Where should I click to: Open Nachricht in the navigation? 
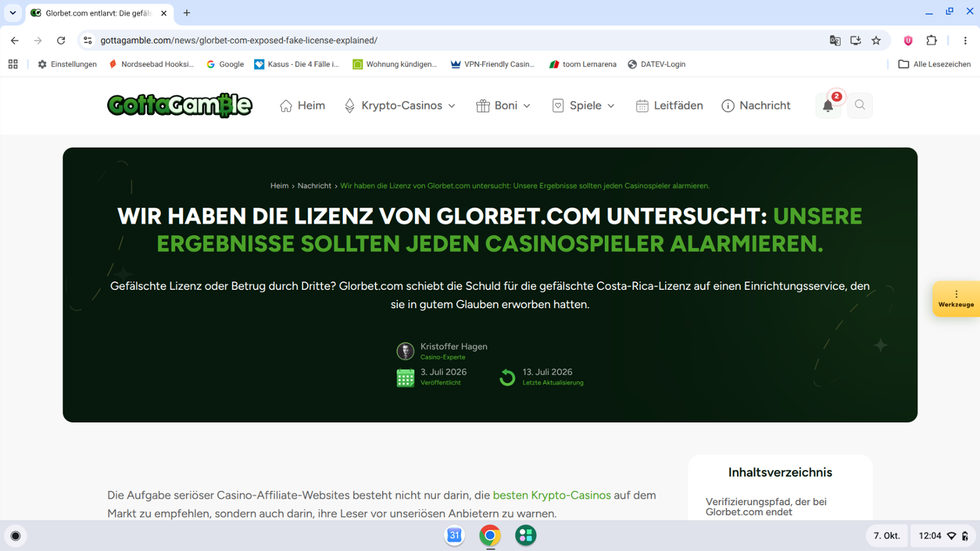[756, 105]
